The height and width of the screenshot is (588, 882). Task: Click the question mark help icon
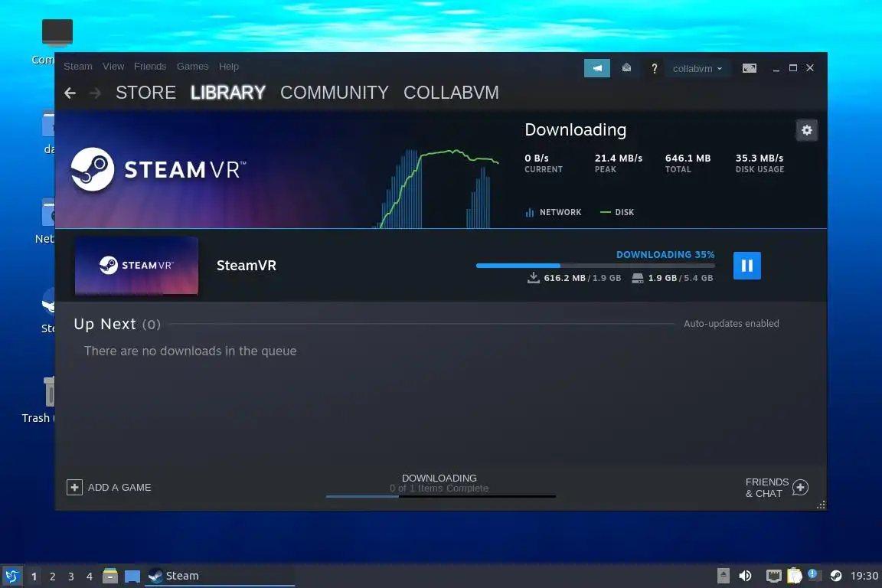pos(654,68)
